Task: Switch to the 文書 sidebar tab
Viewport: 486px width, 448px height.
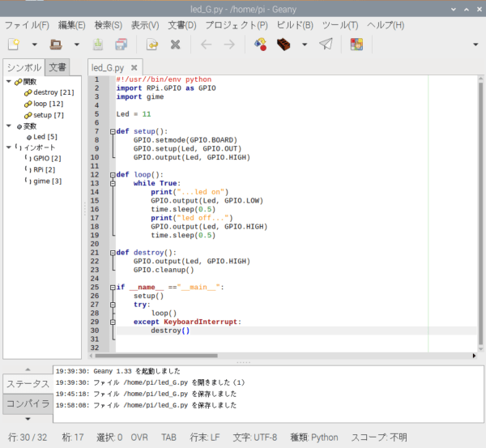Action: click(x=58, y=67)
